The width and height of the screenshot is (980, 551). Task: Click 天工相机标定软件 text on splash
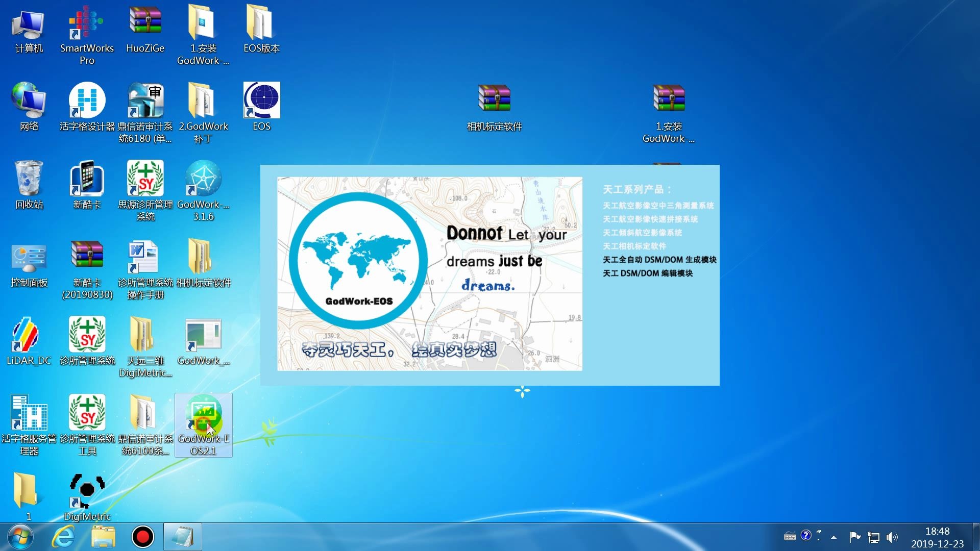tap(634, 246)
